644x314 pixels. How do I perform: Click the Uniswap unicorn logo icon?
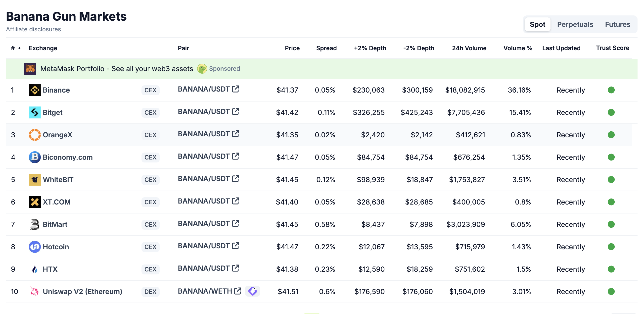tap(35, 291)
